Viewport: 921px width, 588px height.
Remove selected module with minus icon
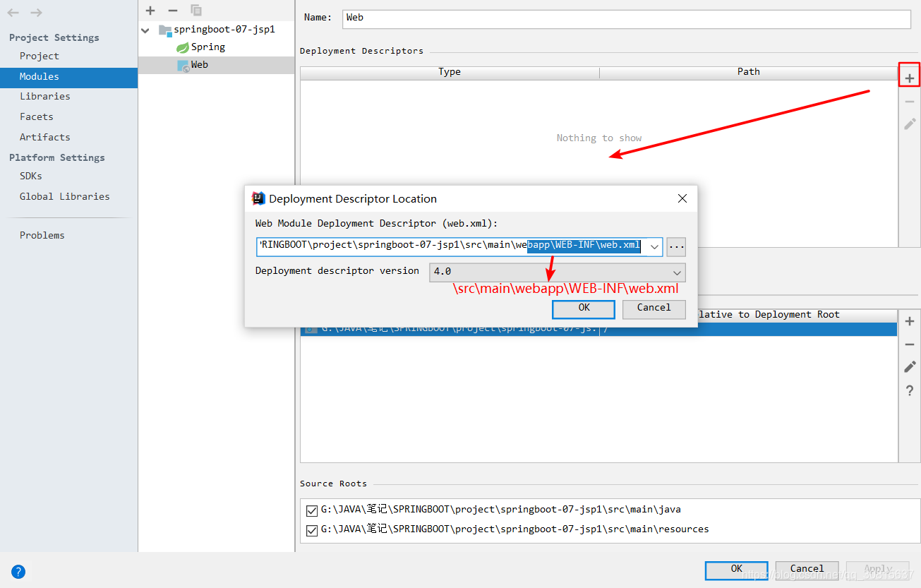[173, 10]
